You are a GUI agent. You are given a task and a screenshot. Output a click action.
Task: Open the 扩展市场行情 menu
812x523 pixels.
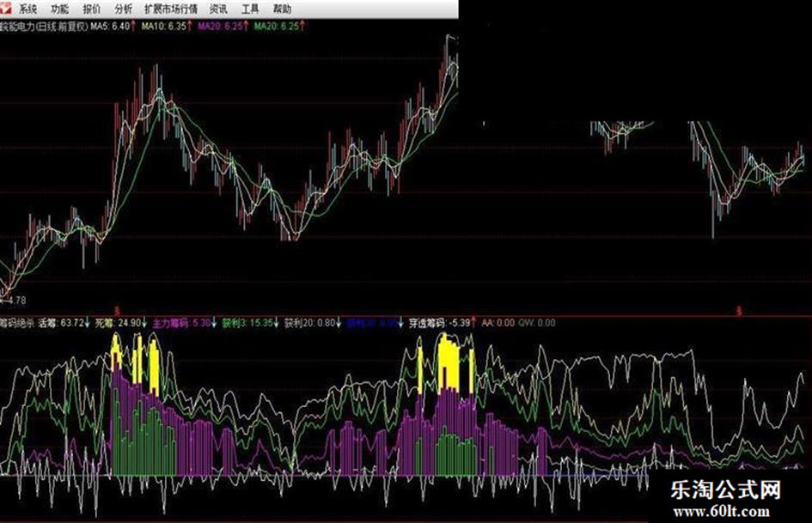(x=171, y=9)
